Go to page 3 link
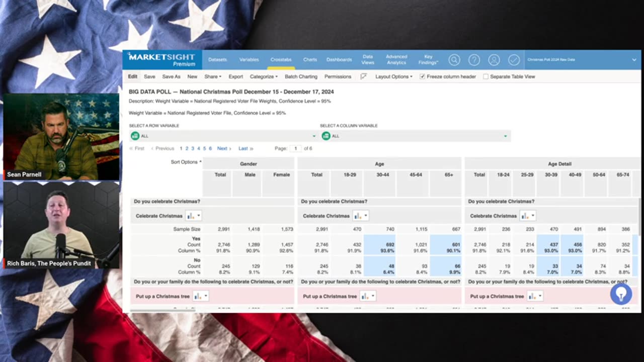Image resolution: width=644 pixels, height=362 pixels. pos(193,149)
